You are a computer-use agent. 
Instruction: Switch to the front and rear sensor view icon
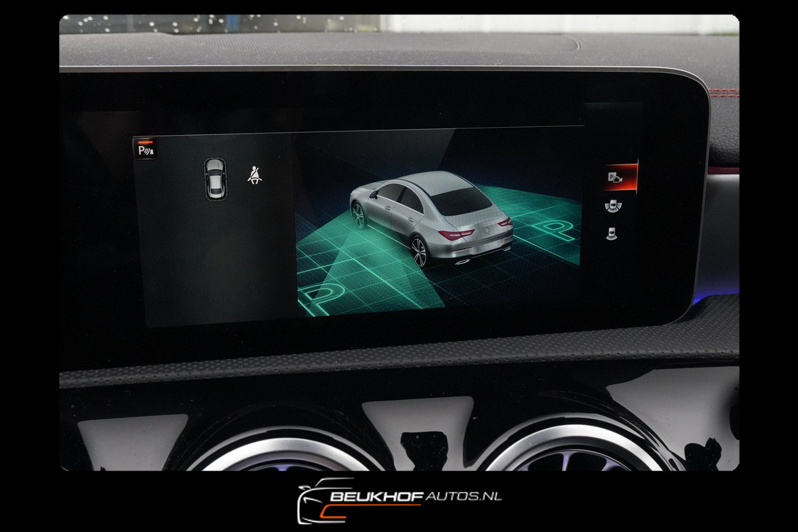[x=613, y=206]
